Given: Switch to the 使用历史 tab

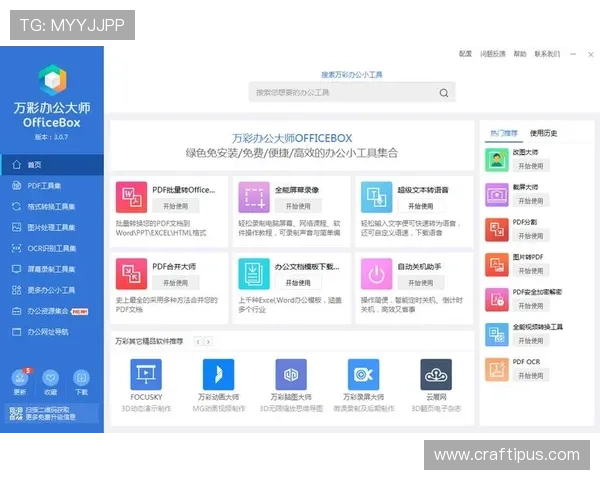Looking at the screenshot, I should point(543,133).
